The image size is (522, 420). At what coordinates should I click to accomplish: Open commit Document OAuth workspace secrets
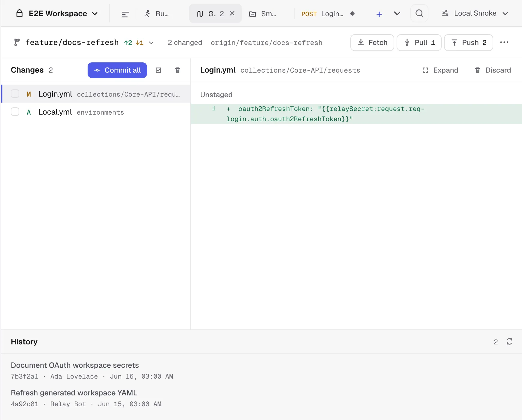click(x=75, y=365)
